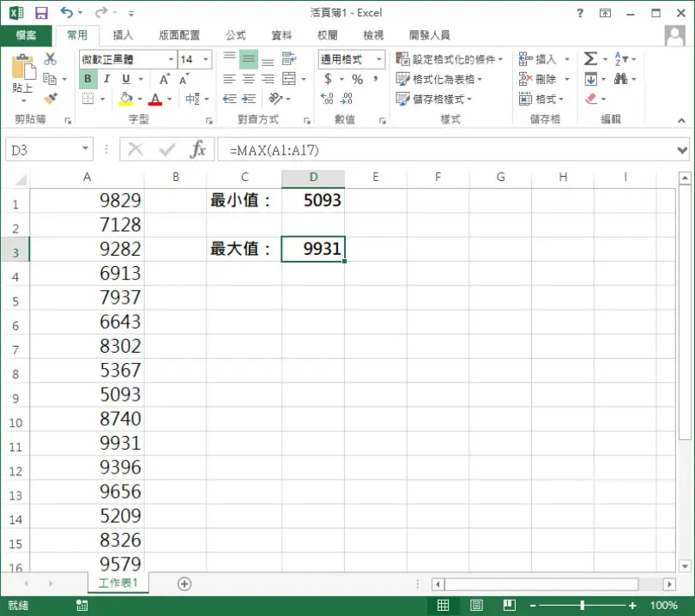This screenshot has height=616, width=695.
Task: Click the Percent Style icon
Action: [x=357, y=79]
